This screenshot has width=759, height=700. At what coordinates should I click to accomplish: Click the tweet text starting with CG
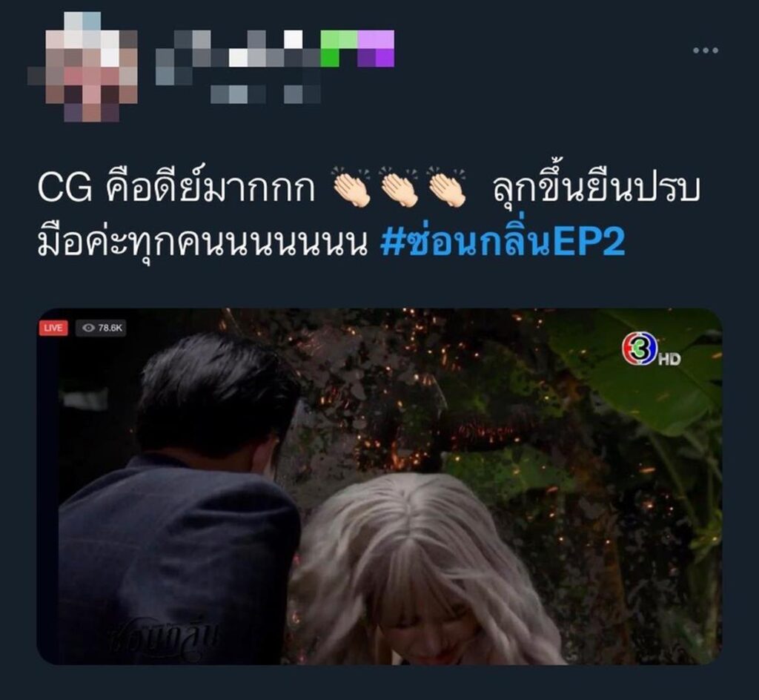(x=369, y=214)
